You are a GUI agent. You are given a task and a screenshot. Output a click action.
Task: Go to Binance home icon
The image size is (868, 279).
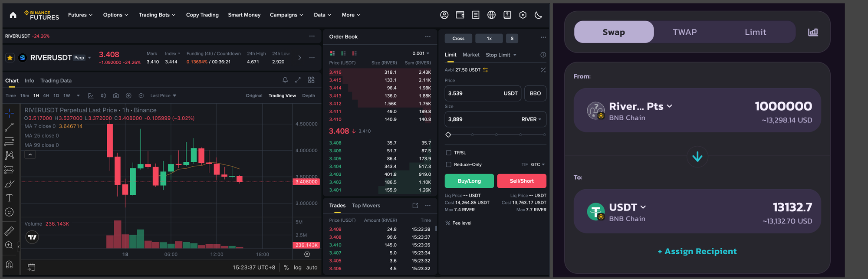pyautogui.click(x=13, y=15)
